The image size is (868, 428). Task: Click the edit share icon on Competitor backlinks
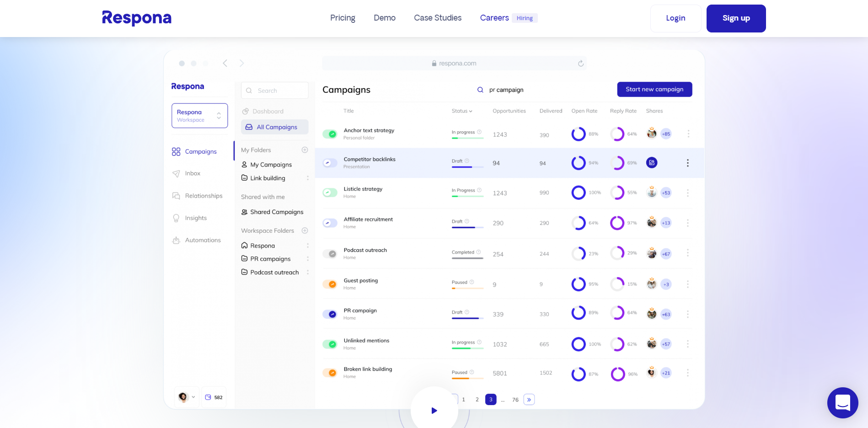click(652, 162)
